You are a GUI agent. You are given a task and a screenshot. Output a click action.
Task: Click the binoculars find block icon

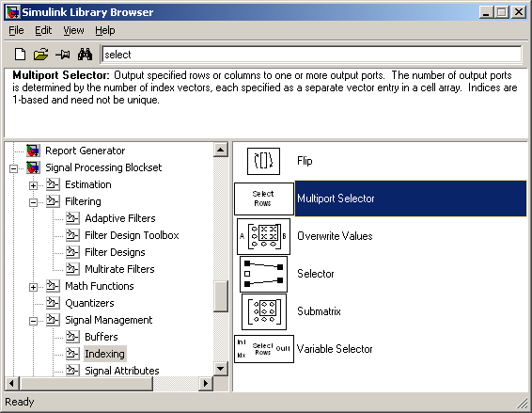click(x=85, y=55)
